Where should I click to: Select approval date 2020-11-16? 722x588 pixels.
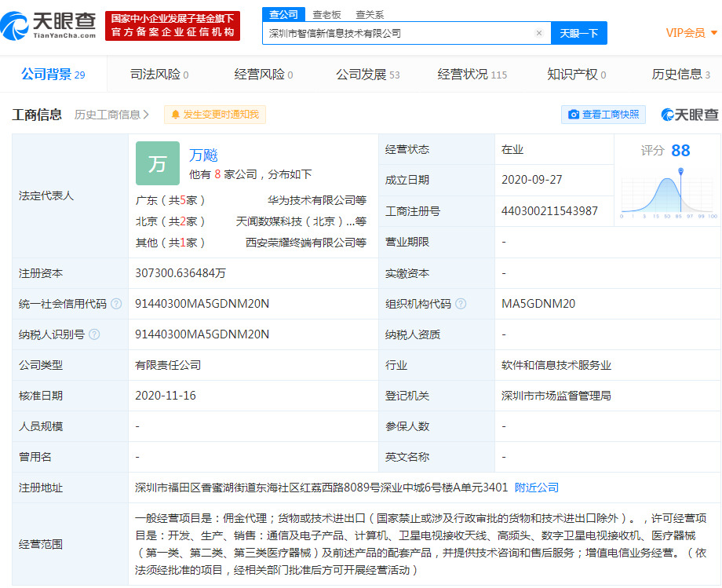pyautogui.click(x=166, y=396)
